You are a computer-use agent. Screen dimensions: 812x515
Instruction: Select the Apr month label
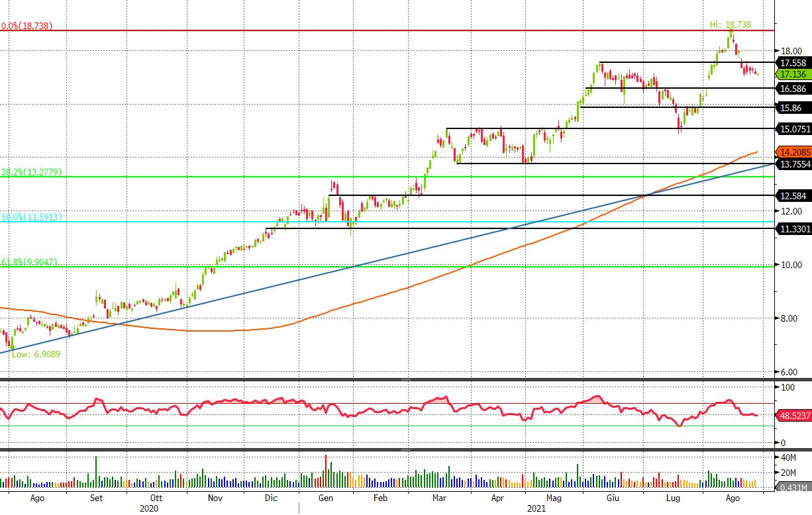pyautogui.click(x=498, y=498)
